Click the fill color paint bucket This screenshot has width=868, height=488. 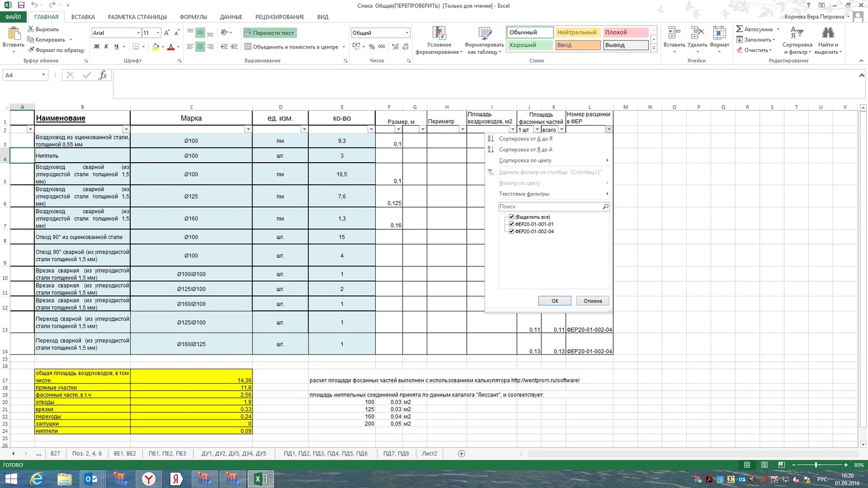155,47
